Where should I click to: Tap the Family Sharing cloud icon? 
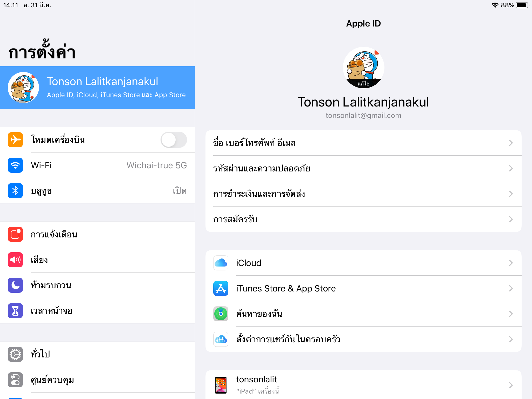(x=221, y=339)
